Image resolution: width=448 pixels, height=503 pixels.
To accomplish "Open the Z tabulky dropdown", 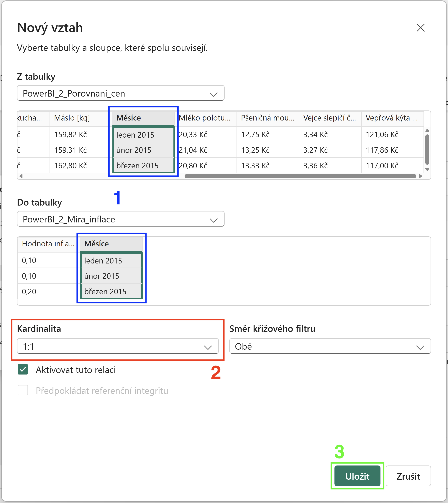I will (x=121, y=93).
